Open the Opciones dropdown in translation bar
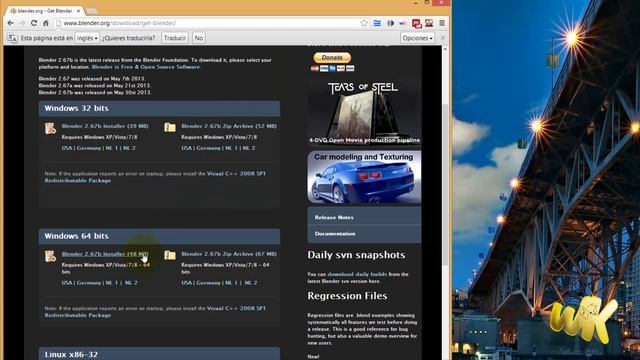Image resolution: width=640 pixels, height=360 pixels. [x=417, y=38]
